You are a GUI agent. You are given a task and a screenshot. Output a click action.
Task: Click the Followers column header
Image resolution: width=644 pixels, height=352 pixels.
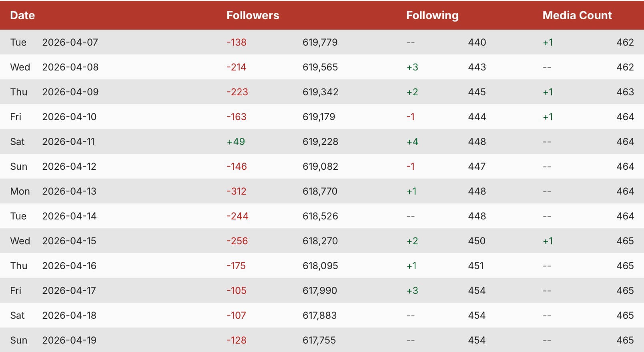click(253, 15)
